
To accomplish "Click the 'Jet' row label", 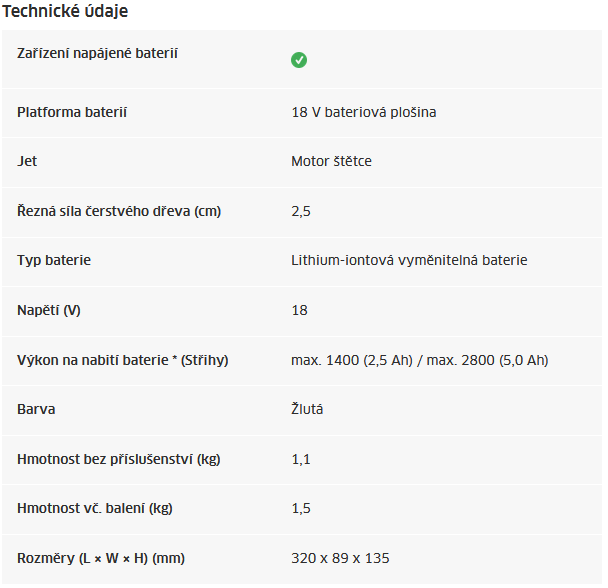I will point(27,161).
